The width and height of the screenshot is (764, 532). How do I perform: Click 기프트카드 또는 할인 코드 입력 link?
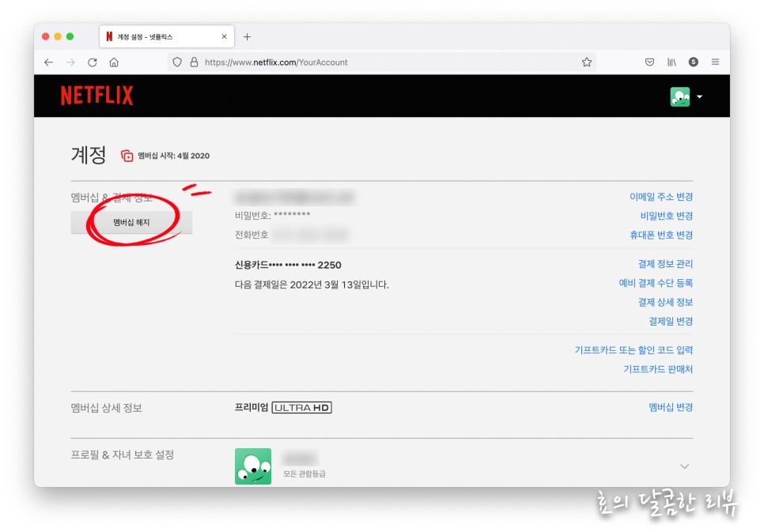point(634,350)
